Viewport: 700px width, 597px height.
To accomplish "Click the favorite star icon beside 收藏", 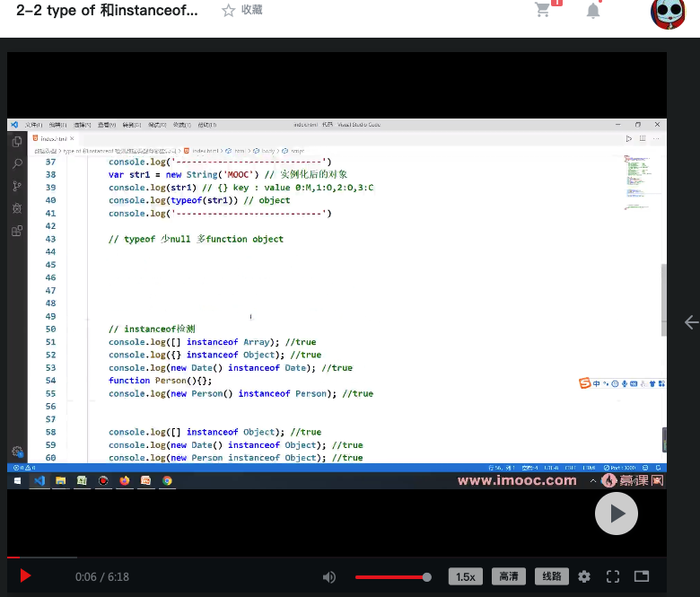I will tap(228, 10).
